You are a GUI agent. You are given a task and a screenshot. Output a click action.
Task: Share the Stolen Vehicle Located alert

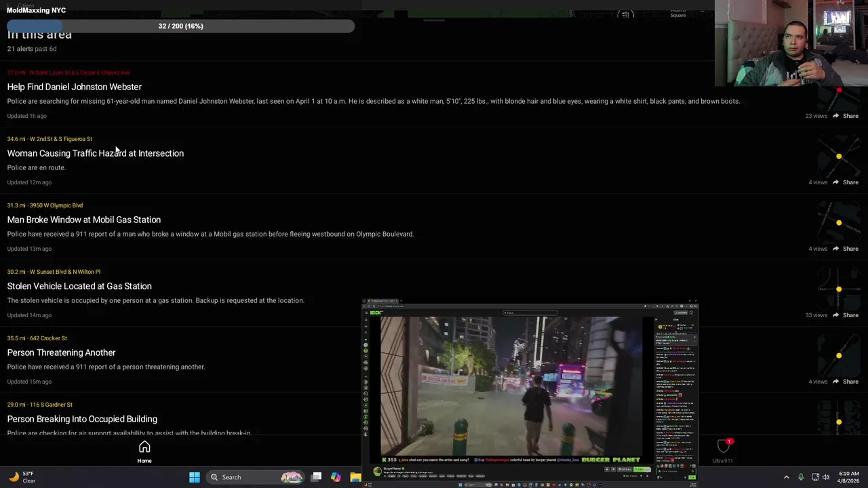click(846, 315)
